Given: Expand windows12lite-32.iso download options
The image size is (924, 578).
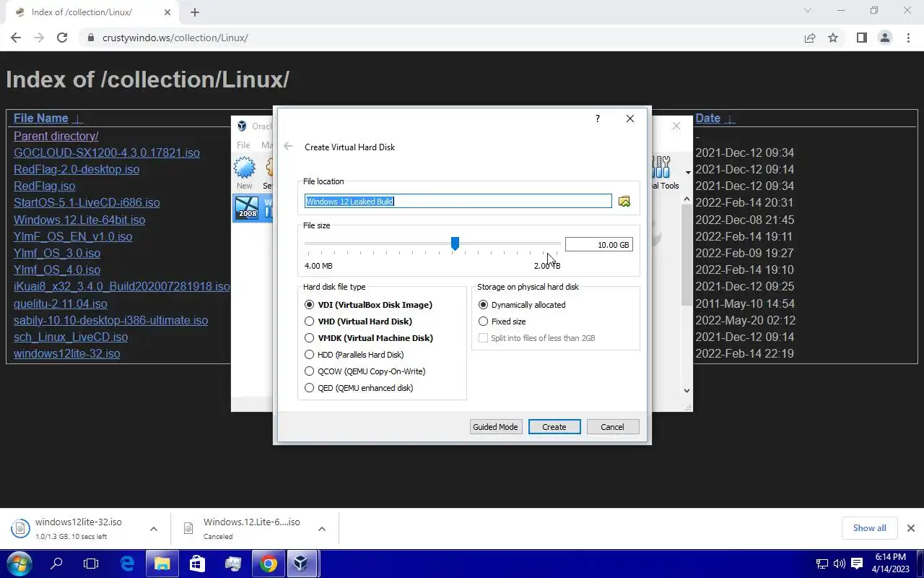Looking at the screenshot, I should click(154, 529).
